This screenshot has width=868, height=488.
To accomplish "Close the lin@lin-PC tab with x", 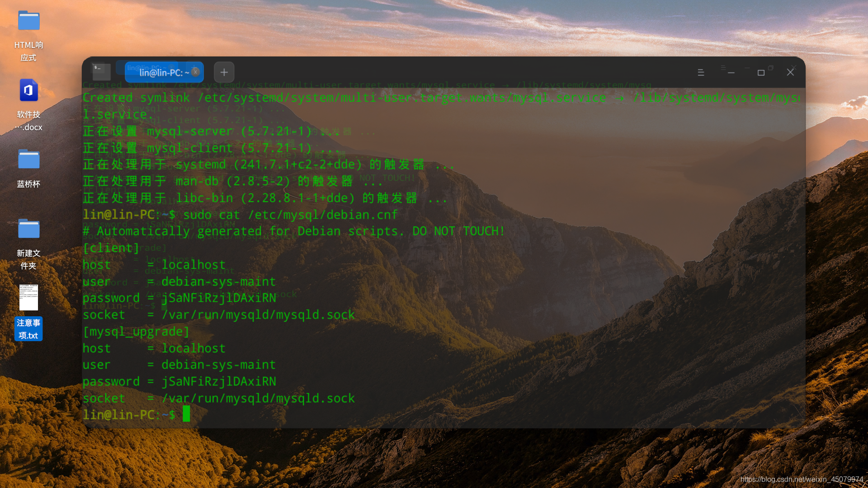I will tap(195, 71).
